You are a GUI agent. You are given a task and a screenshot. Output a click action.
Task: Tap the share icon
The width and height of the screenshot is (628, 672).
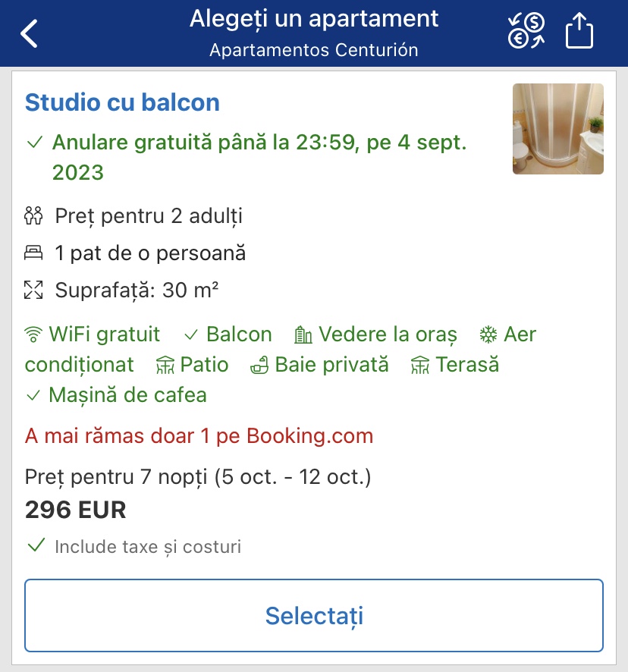coord(579,33)
